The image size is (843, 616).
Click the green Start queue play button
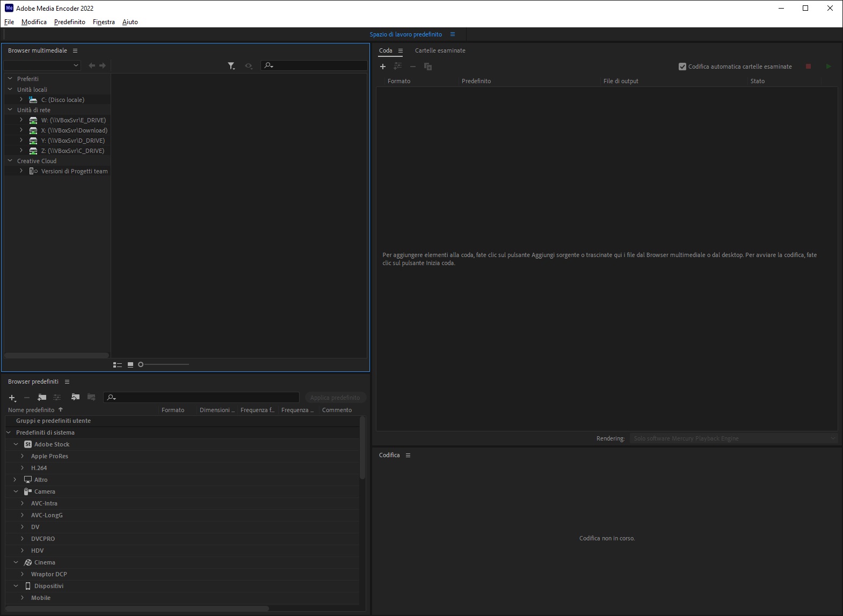coord(829,67)
